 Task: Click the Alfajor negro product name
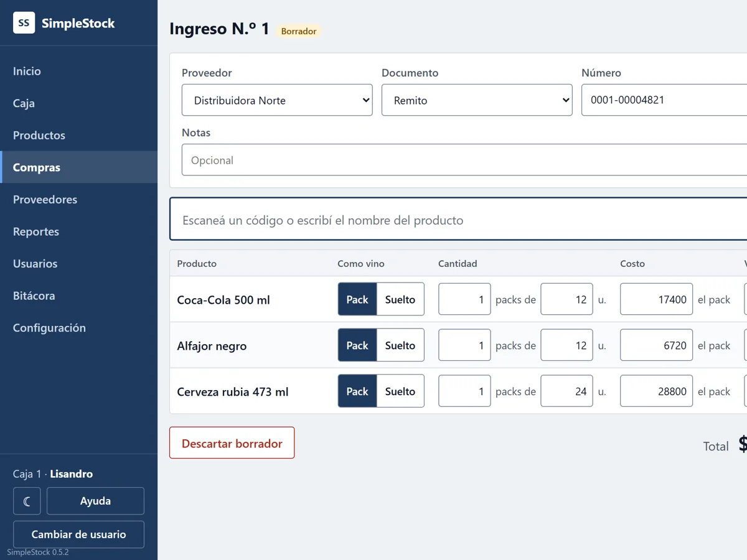[212, 346]
